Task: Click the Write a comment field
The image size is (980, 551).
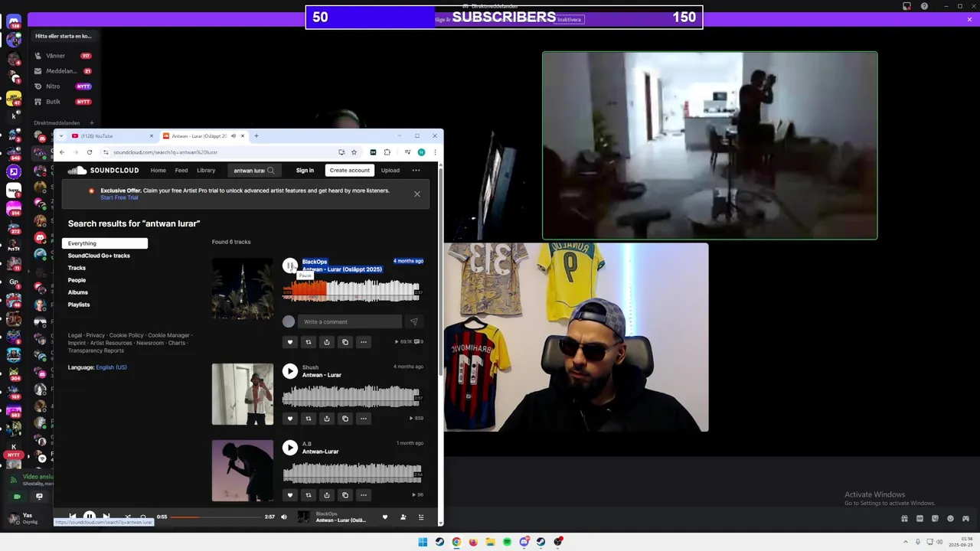Action: (349, 321)
